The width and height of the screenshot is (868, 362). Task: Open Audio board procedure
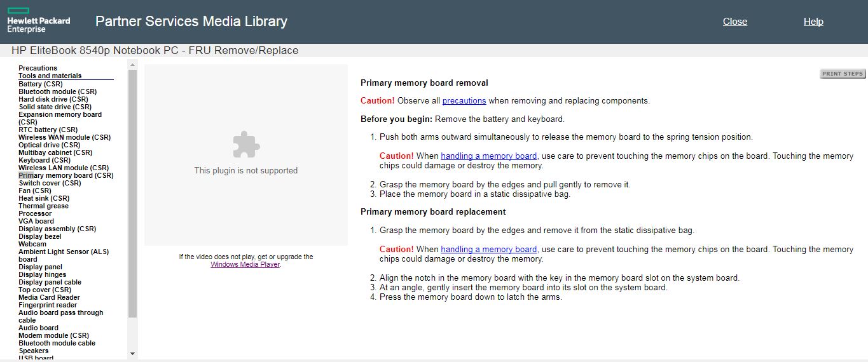pos(38,328)
